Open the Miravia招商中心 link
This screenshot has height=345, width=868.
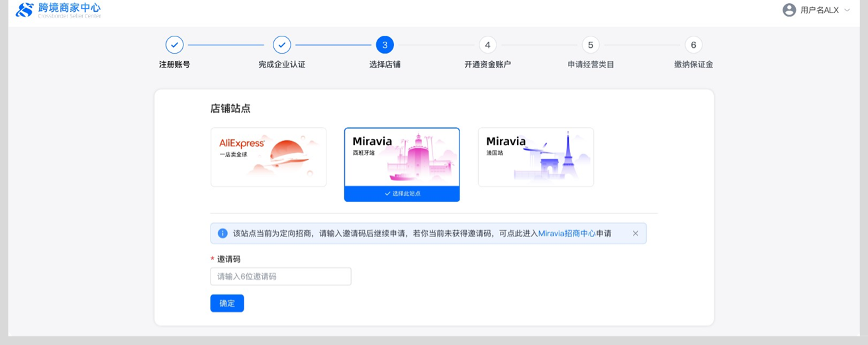pyautogui.click(x=566, y=233)
